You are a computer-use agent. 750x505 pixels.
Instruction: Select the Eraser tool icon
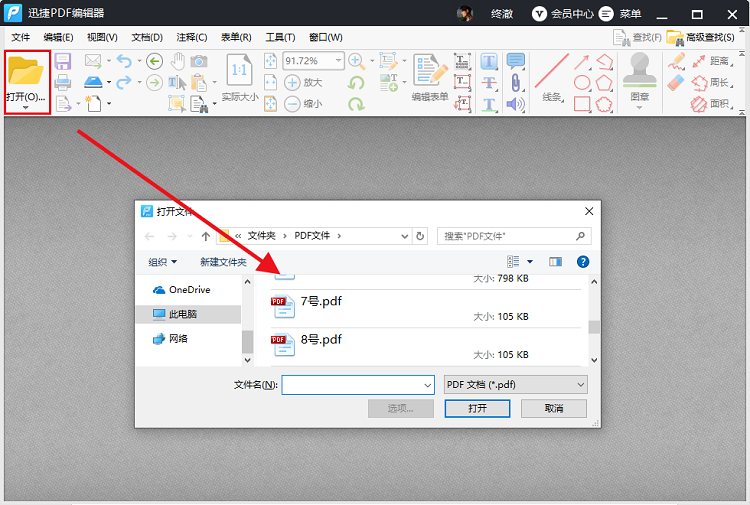pos(676,82)
